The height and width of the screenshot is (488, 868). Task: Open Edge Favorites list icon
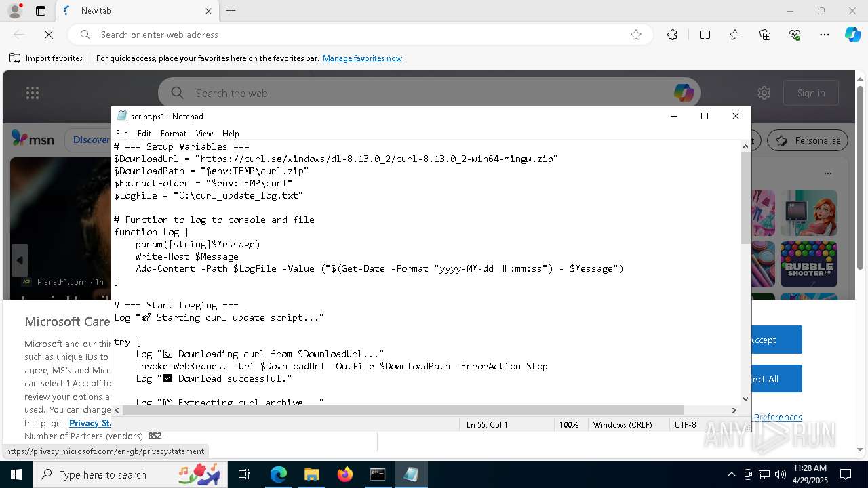click(735, 35)
